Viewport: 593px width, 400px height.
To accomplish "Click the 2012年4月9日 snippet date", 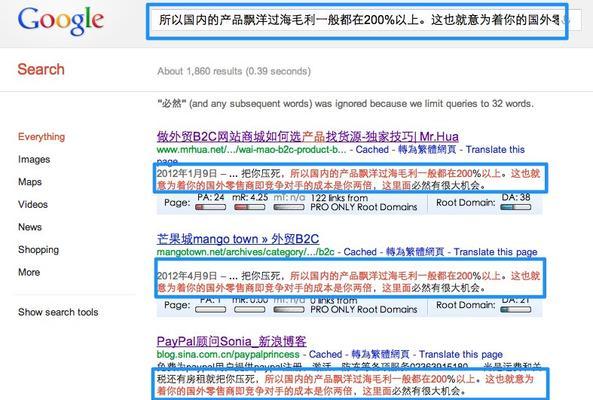I will 187,276.
